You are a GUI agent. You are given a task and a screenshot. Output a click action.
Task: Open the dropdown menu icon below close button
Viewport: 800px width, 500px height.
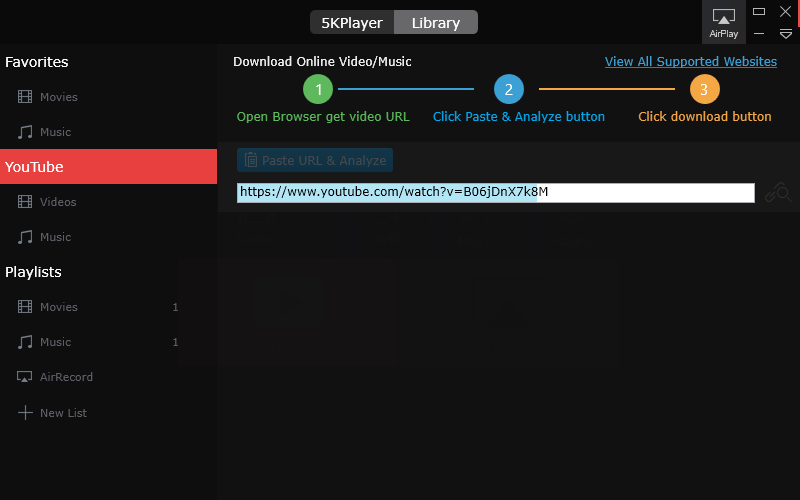(x=786, y=34)
